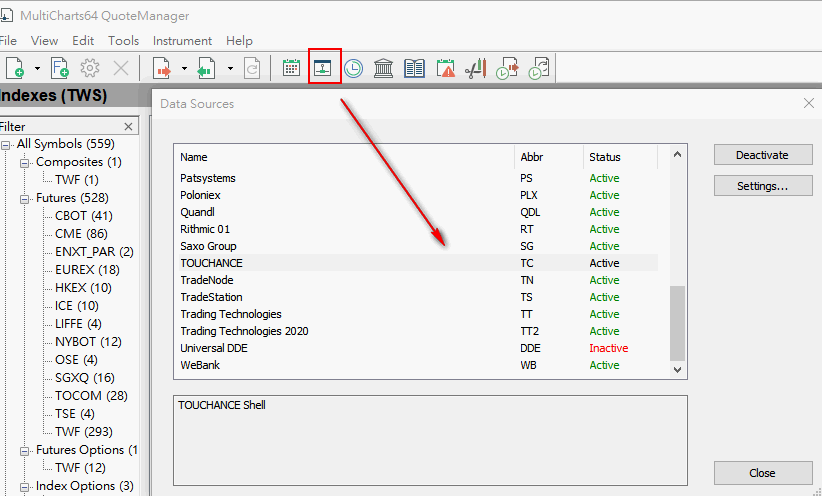The width and height of the screenshot is (822, 496).
Task: Select CME (86) in the tree
Action: (81, 234)
